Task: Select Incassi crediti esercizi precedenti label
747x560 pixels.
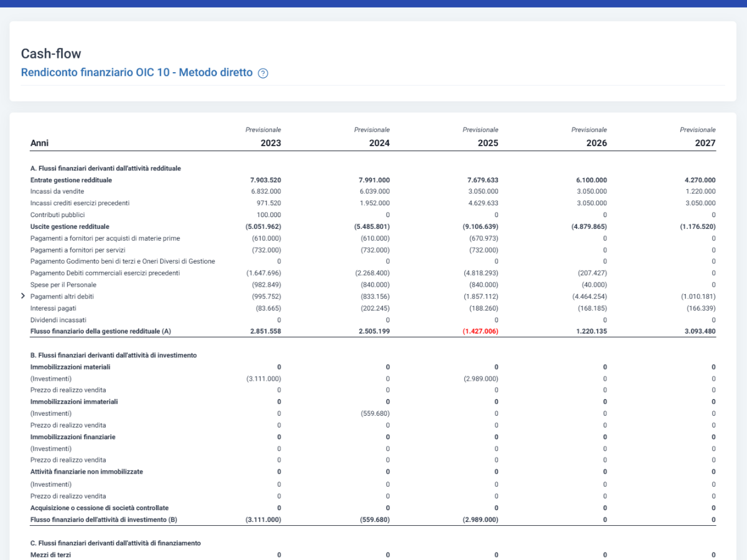Action: coord(80,203)
